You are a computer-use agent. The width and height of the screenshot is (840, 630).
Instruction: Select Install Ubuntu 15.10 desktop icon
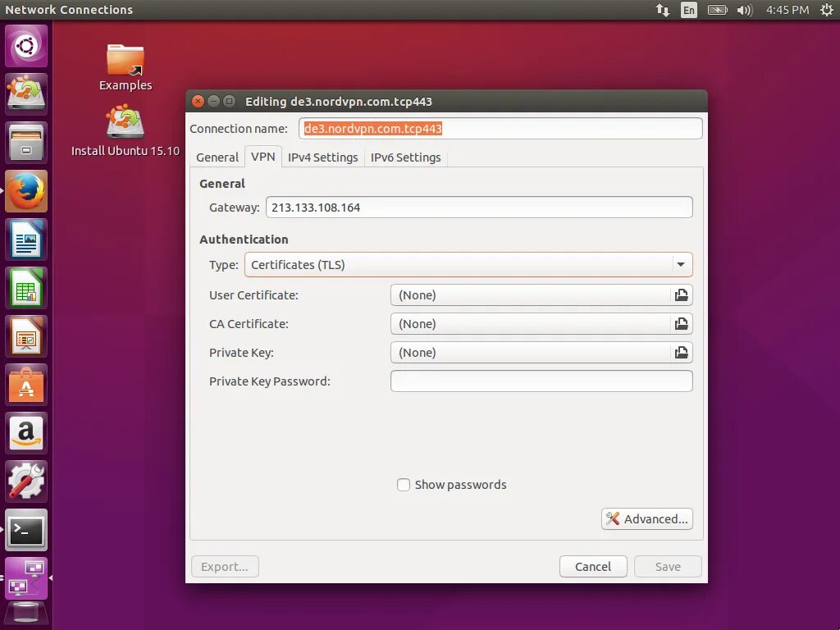click(126, 131)
